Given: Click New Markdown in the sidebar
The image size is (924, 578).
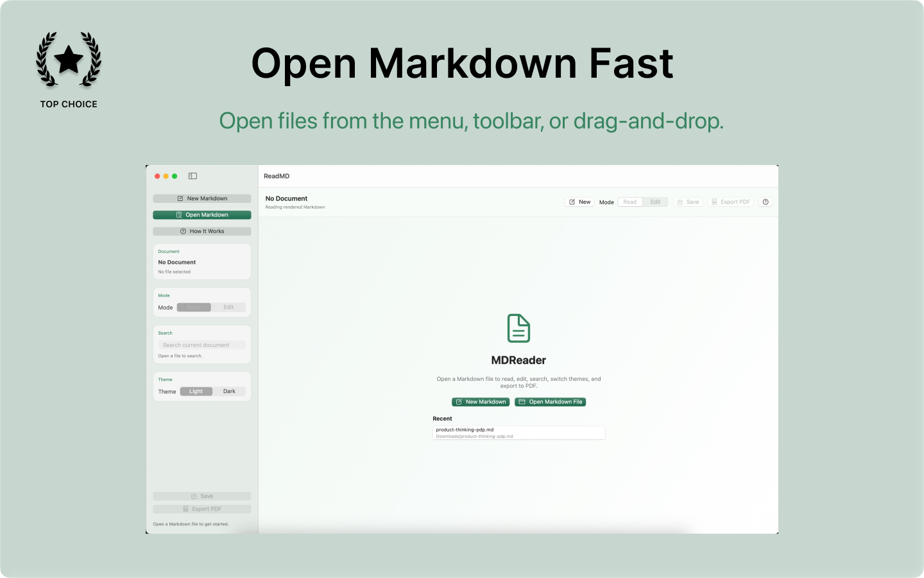Looking at the screenshot, I should pos(202,198).
